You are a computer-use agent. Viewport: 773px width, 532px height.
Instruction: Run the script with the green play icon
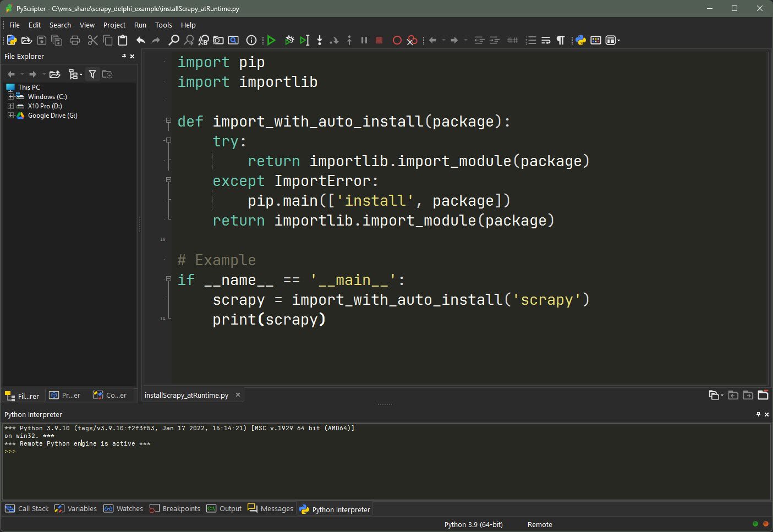click(x=271, y=40)
